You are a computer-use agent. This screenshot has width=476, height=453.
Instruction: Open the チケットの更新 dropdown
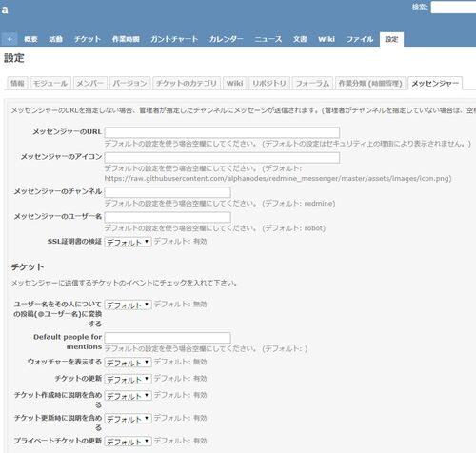[128, 379]
